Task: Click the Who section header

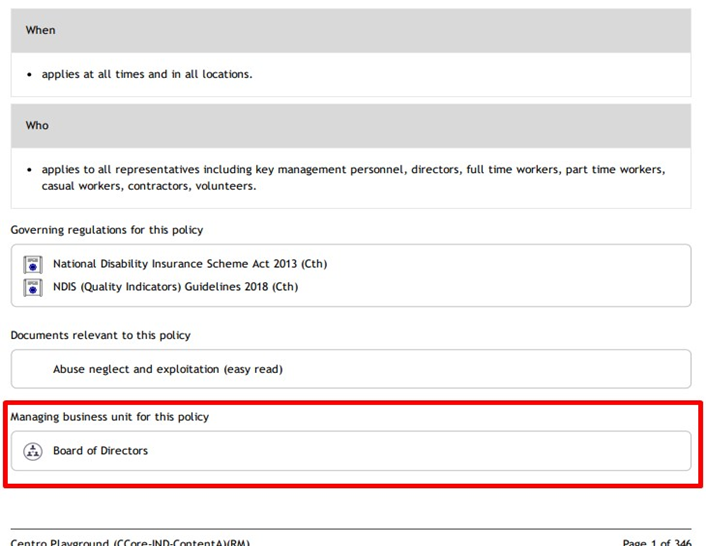Action: 351,126
